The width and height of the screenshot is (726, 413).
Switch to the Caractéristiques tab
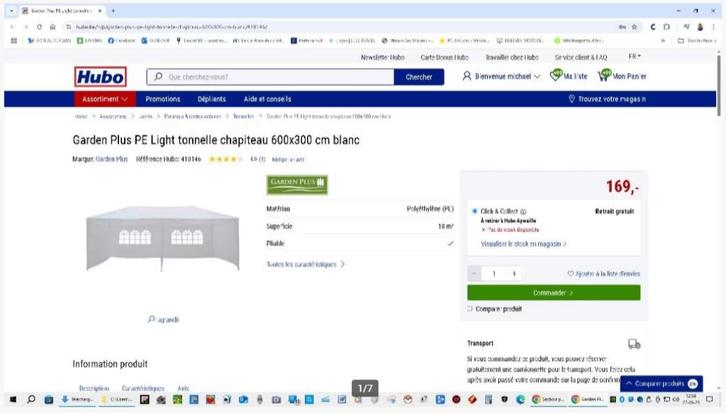click(x=143, y=388)
